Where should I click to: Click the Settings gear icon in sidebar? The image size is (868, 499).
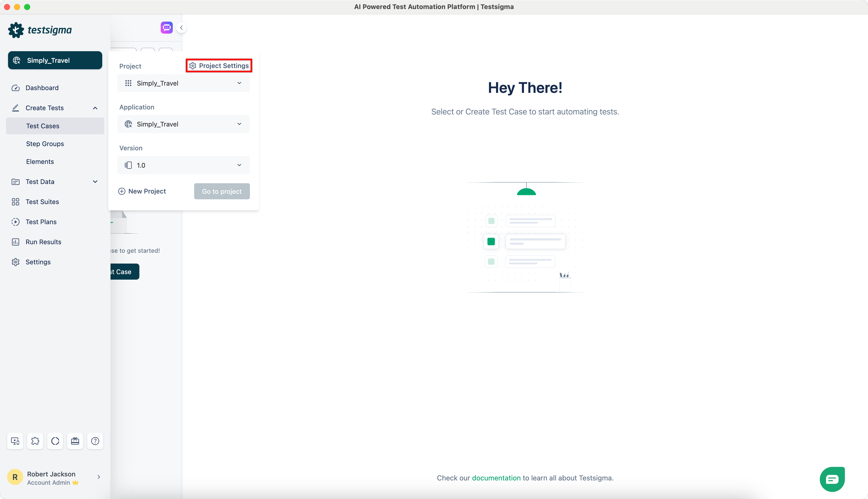(15, 262)
